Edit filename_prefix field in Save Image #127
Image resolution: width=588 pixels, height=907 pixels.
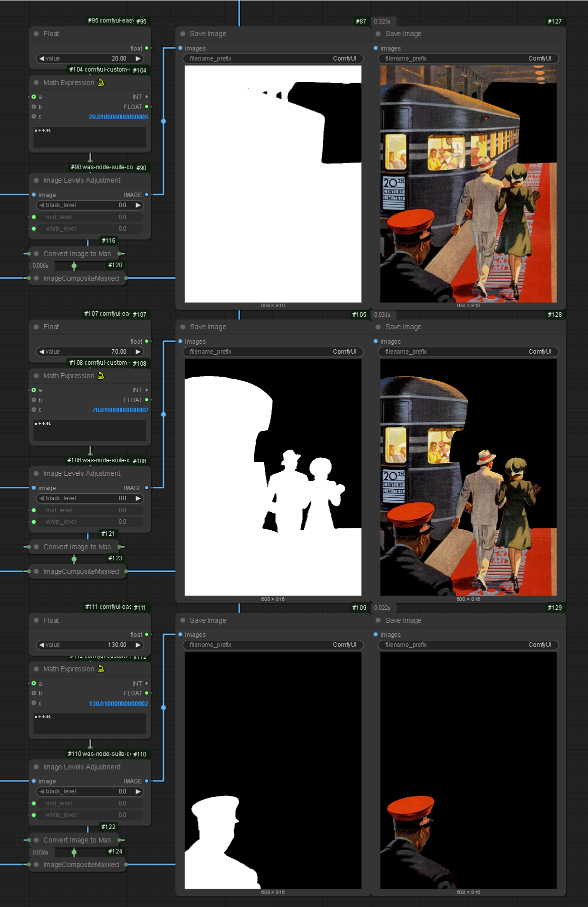pos(468,59)
